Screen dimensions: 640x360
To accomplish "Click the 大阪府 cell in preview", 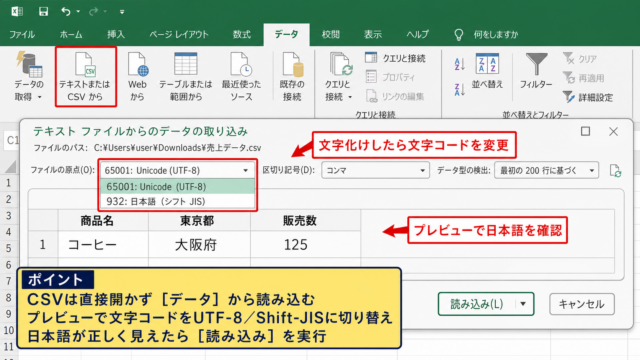I will tap(200, 244).
